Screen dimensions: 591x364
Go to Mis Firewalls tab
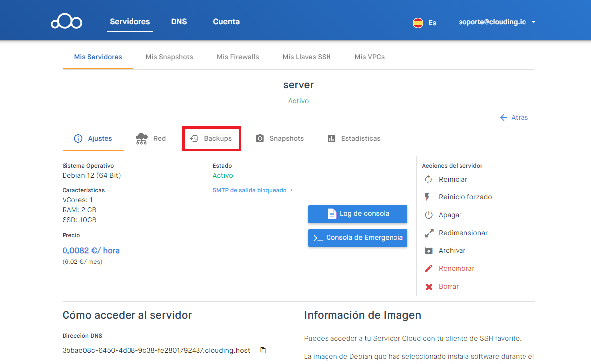238,57
